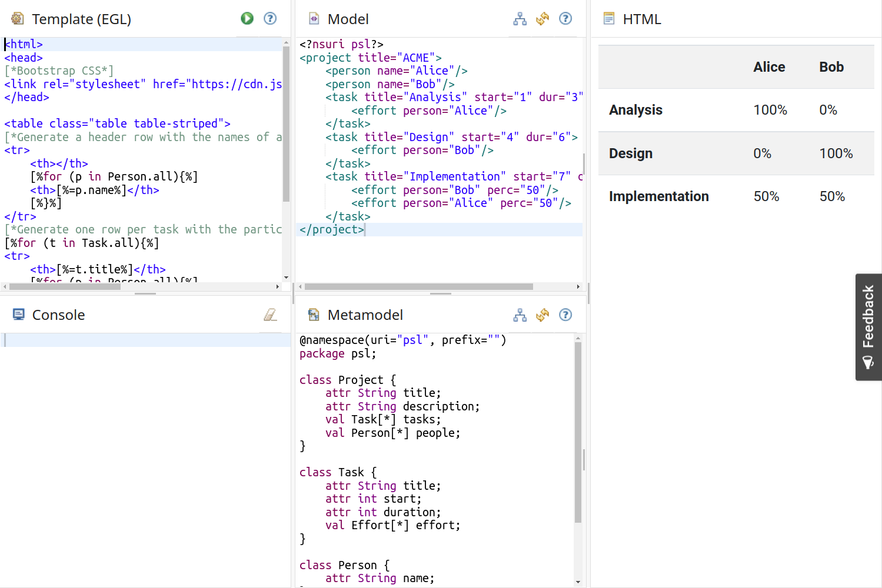Click the HTML panel's document icon
This screenshot has height=588, width=882.
pyautogui.click(x=609, y=19)
